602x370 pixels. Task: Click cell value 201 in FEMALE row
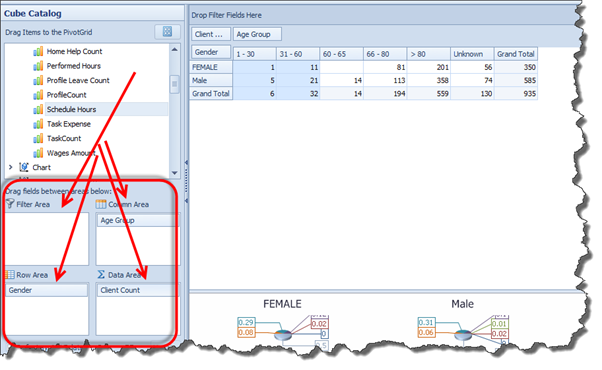[x=428, y=67]
